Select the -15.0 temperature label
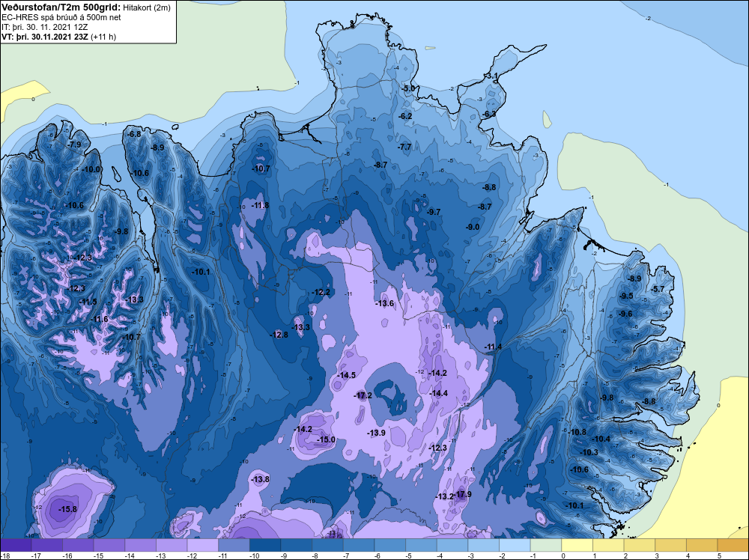This screenshot has width=749, height=560. point(327,439)
